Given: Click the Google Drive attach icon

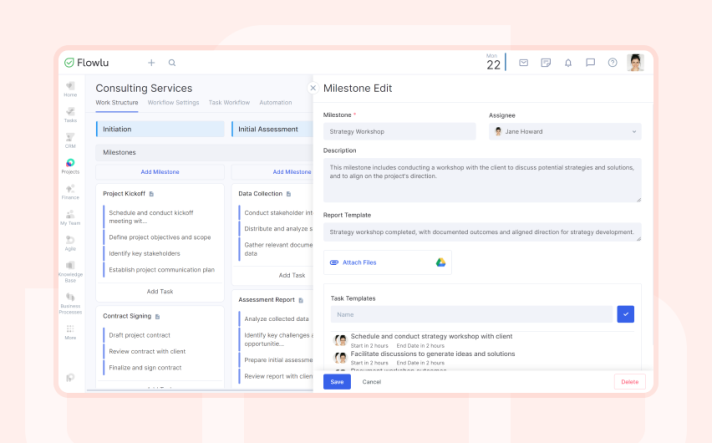Looking at the screenshot, I should tap(440, 262).
